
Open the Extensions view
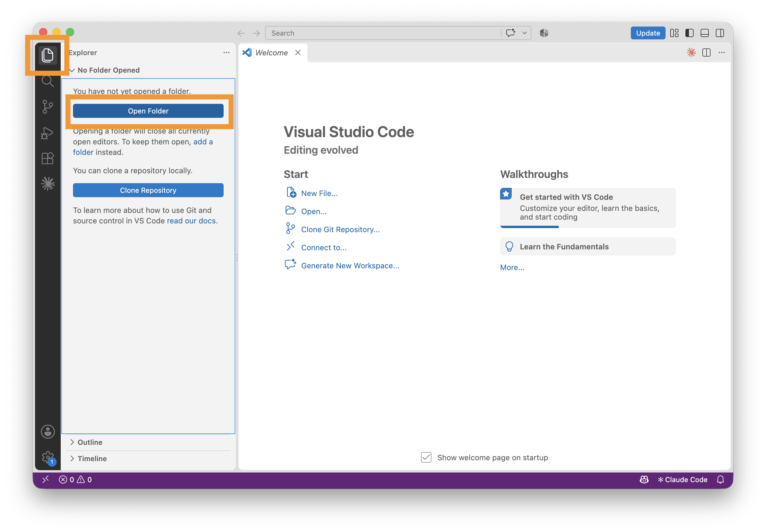48,158
